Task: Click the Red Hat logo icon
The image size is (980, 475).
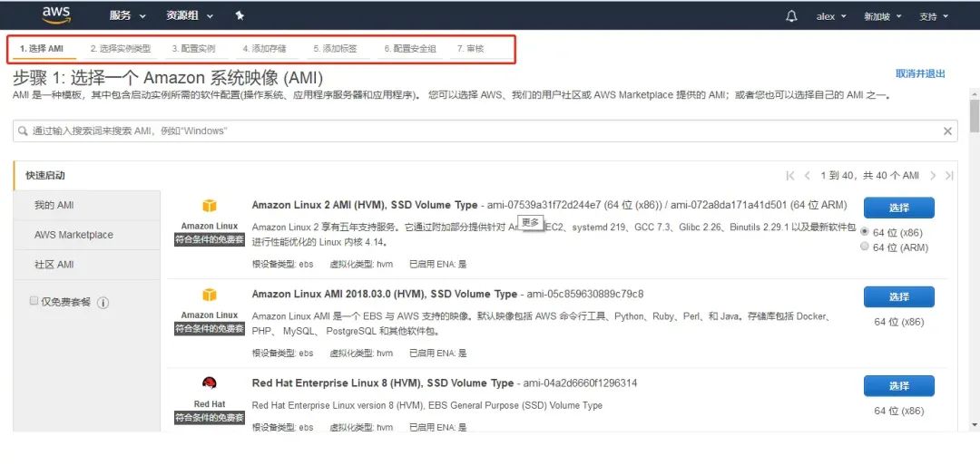Action: click(x=210, y=383)
